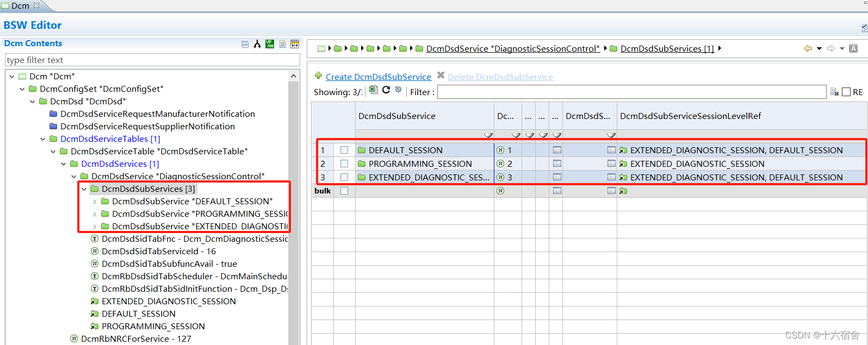Image resolution: width=868 pixels, height=345 pixels.
Task: Collapse all in Dcm Contents toolbar
Action: (x=245, y=44)
